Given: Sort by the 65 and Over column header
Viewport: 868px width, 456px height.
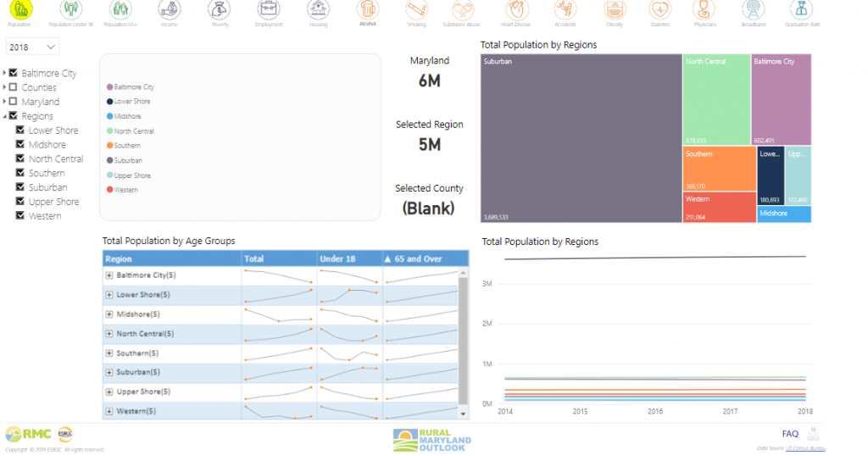Looking at the screenshot, I should click(419, 259).
